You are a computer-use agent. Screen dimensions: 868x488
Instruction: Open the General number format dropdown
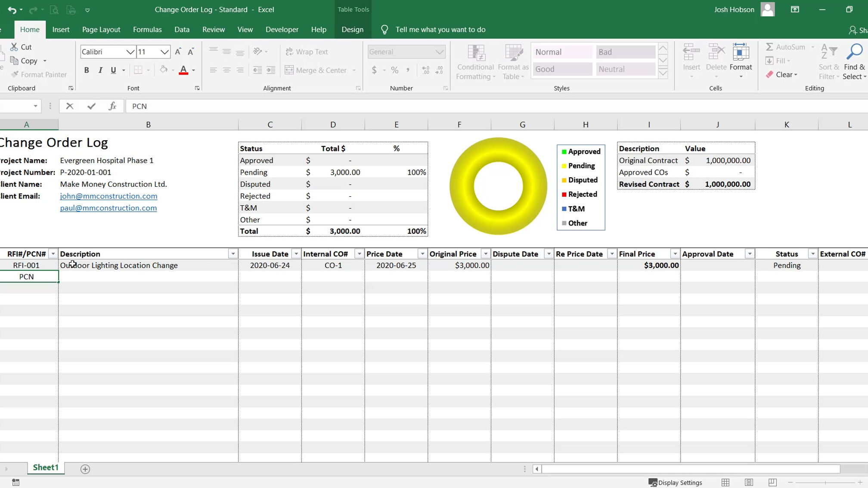[x=439, y=52]
